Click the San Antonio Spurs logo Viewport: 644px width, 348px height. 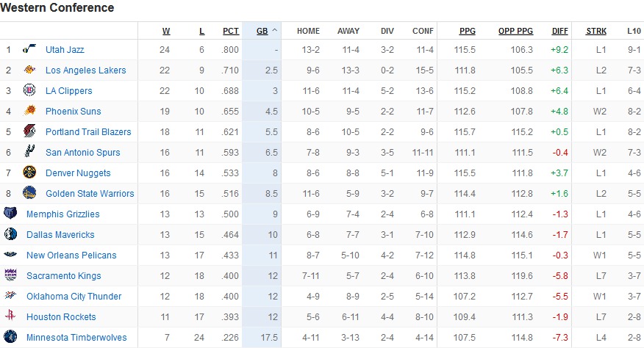click(29, 151)
